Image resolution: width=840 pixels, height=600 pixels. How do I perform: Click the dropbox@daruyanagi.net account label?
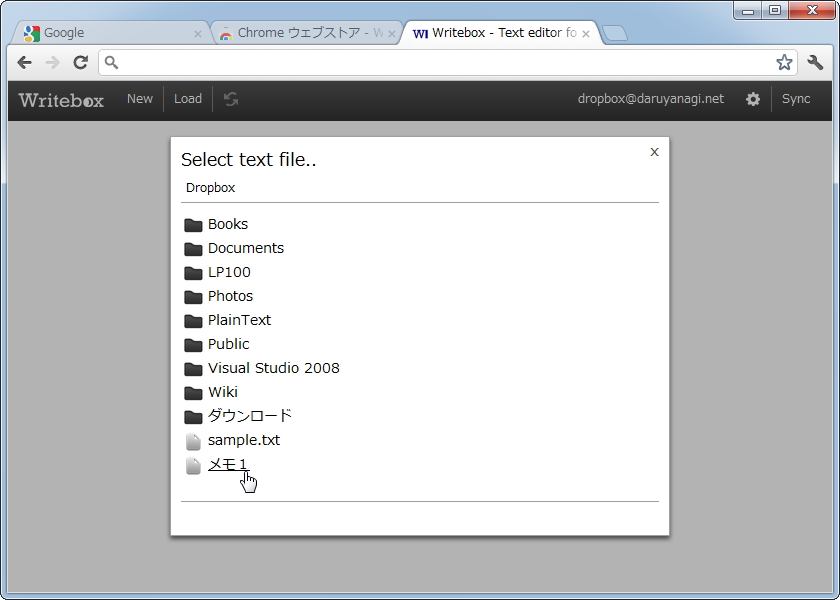651,99
